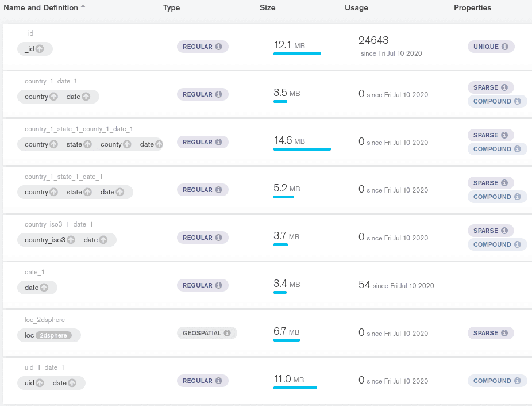Click info icon on country_1_date_1 SPARSE badge
The width and height of the screenshot is (532, 406).
click(504, 87)
